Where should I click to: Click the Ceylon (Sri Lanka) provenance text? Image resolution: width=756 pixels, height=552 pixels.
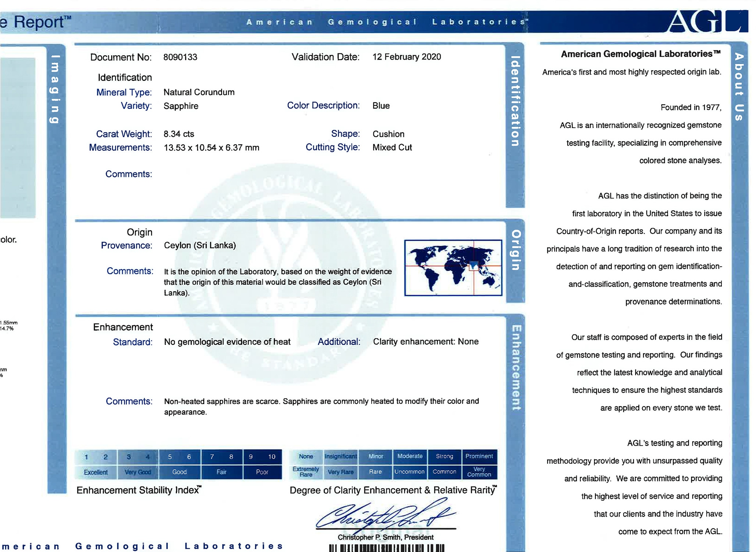[x=200, y=245]
